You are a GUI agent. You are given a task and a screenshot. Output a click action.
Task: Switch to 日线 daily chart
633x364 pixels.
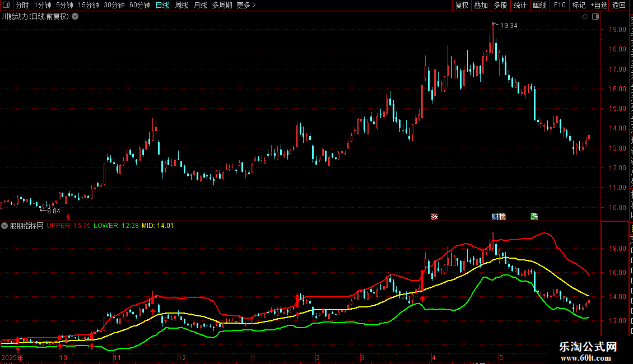click(x=162, y=5)
